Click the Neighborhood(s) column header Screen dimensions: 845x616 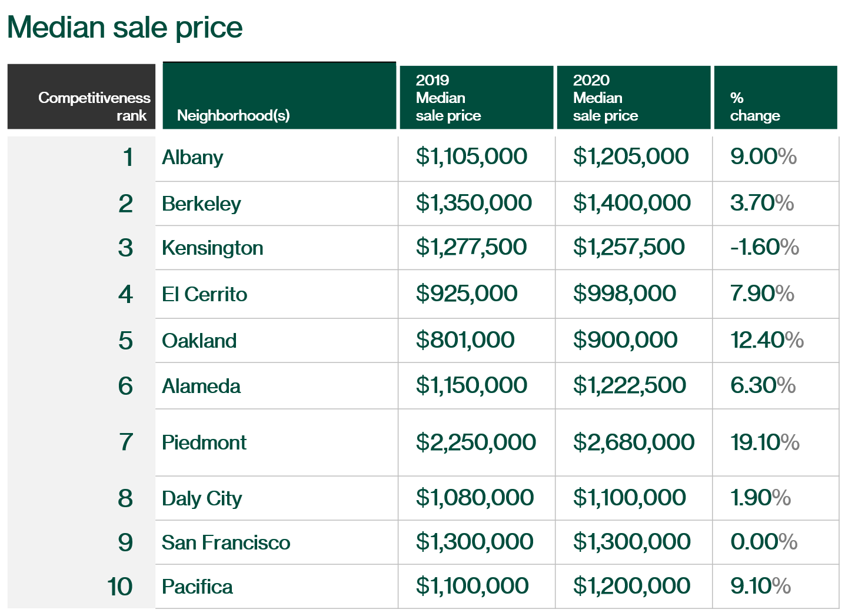(x=279, y=95)
